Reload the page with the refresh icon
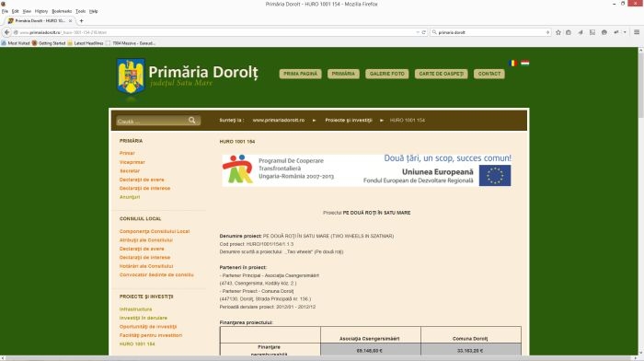This screenshot has width=644, height=361. (x=424, y=32)
